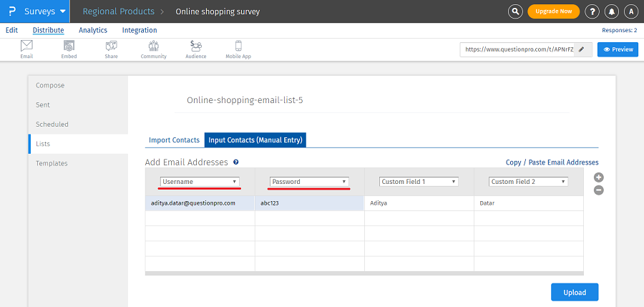Viewport: 644px width, 307px height.
Task: Click the help question mark icon
Action: [x=592, y=11]
